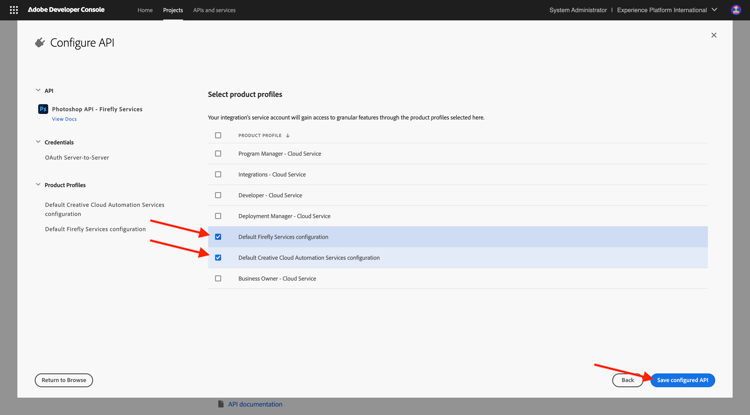Click the Configure API plug icon
Image resolution: width=750 pixels, height=415 pixels.
click(x=40, y=43)
